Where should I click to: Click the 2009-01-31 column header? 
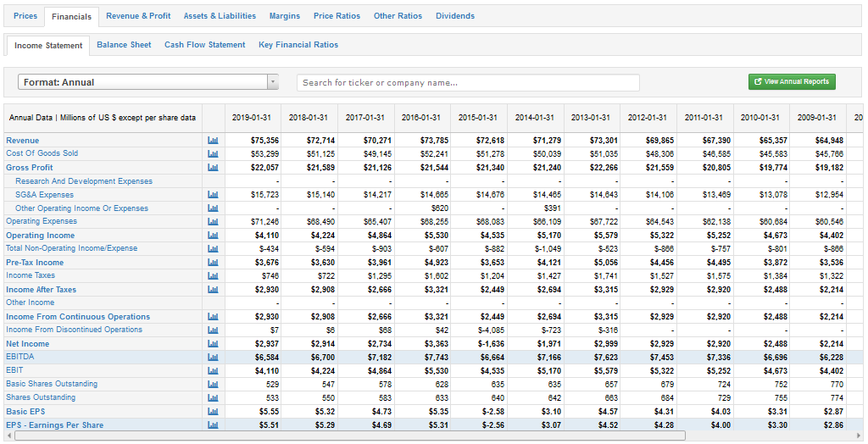click(817, 118)
